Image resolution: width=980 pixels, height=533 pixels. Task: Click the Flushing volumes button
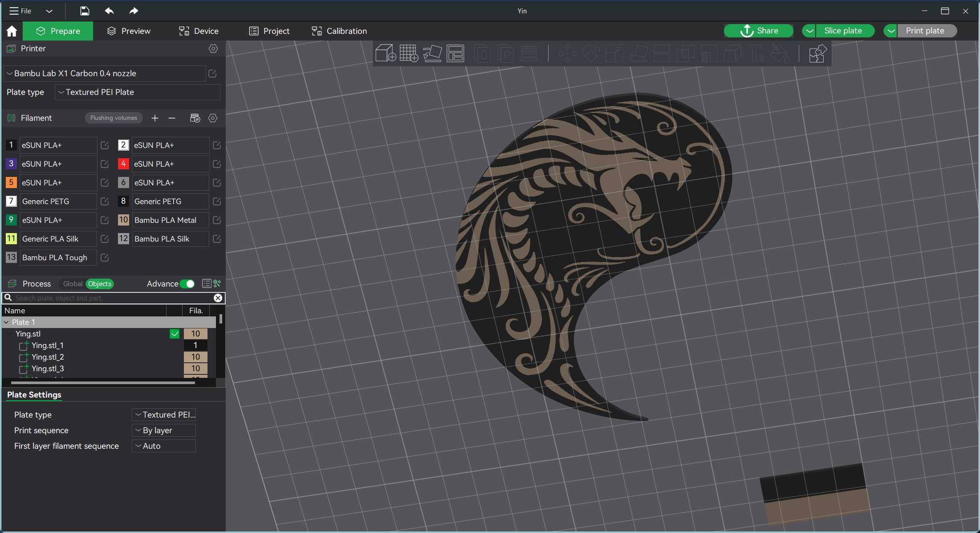click(114, 118)
